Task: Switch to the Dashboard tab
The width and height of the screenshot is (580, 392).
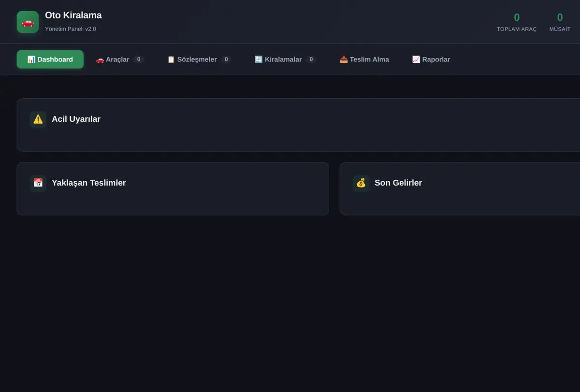Action: tap(50, 59)
